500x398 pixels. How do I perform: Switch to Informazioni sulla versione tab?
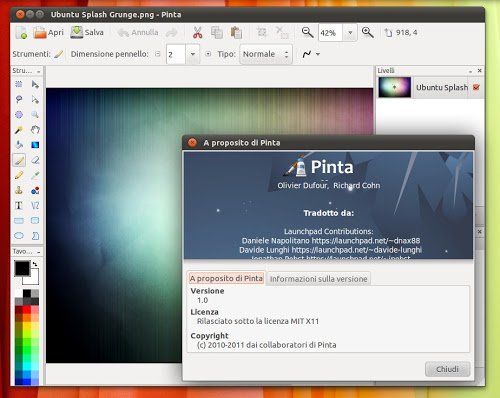pyautogui.click(x=318, y=279)
